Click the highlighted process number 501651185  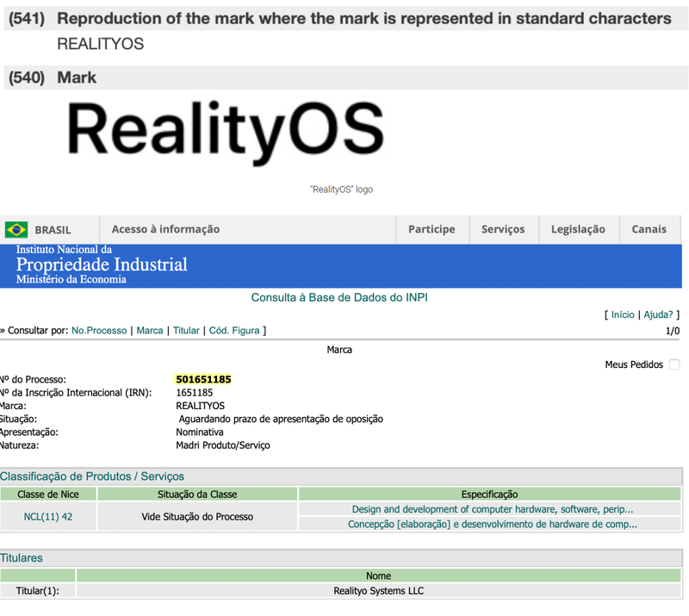point(203,379)
